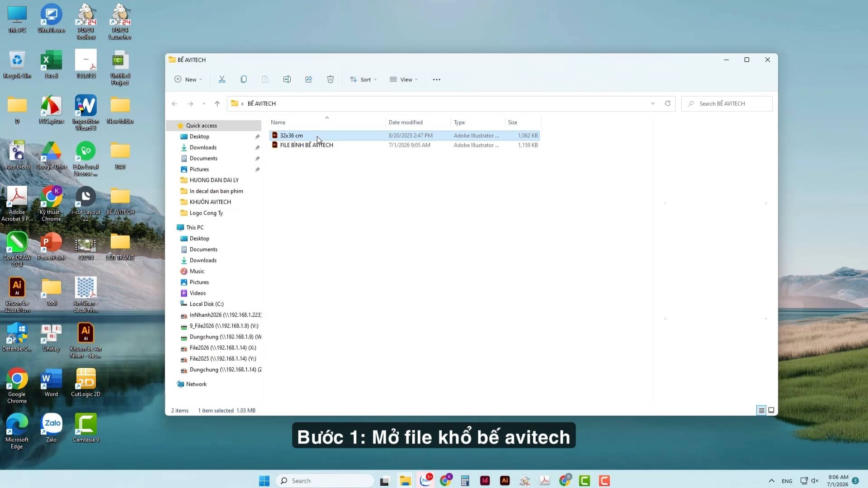
Task: Click UniKey desktop icon
Action: click(x=51, y=337)
